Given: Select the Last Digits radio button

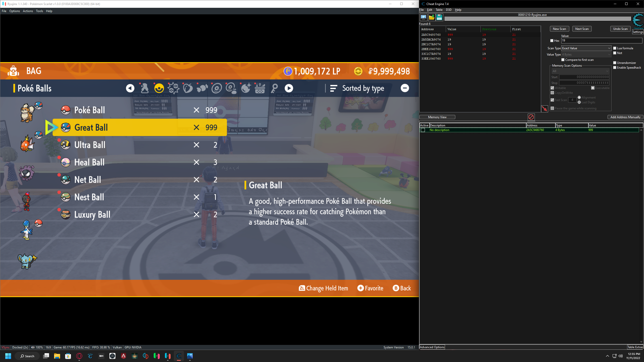Looking at the screenshot, I should pyautogui.click(x=579, y=102).
